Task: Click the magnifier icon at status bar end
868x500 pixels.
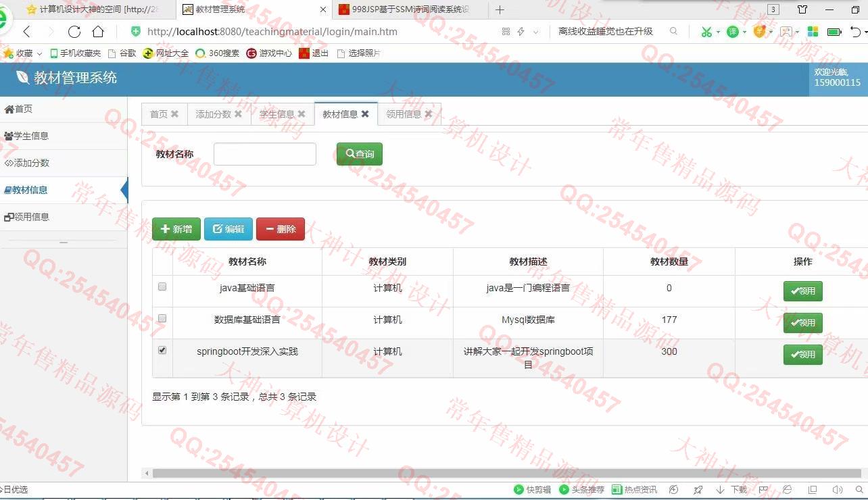Action: [x=859, y=490]
